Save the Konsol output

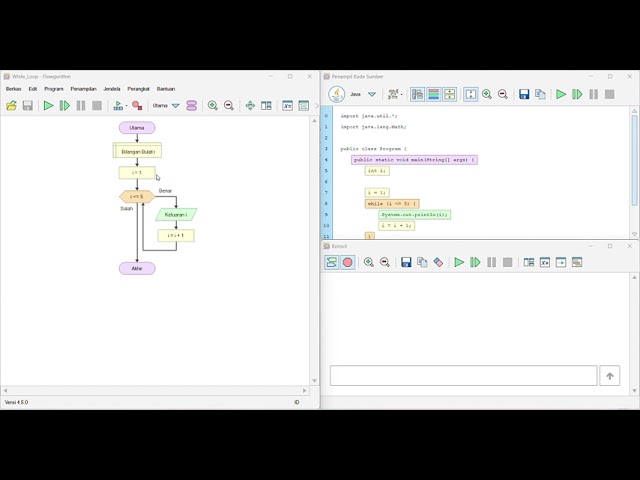point(406,262)
